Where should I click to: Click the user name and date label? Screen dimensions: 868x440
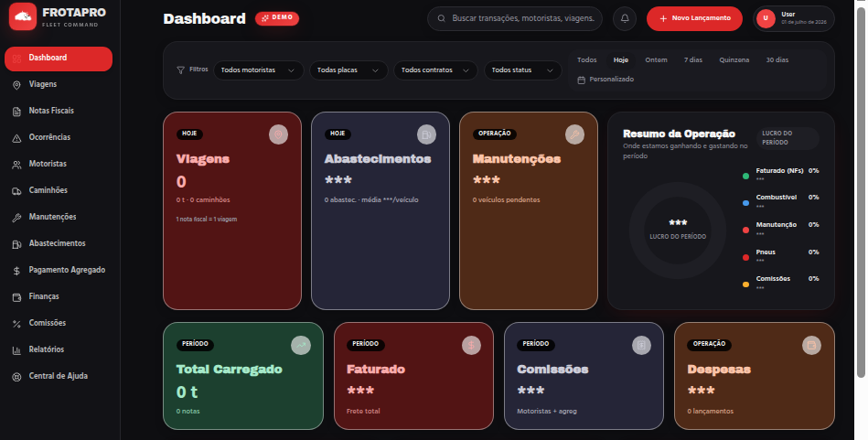pyautogui.click(x=804, y=18)
